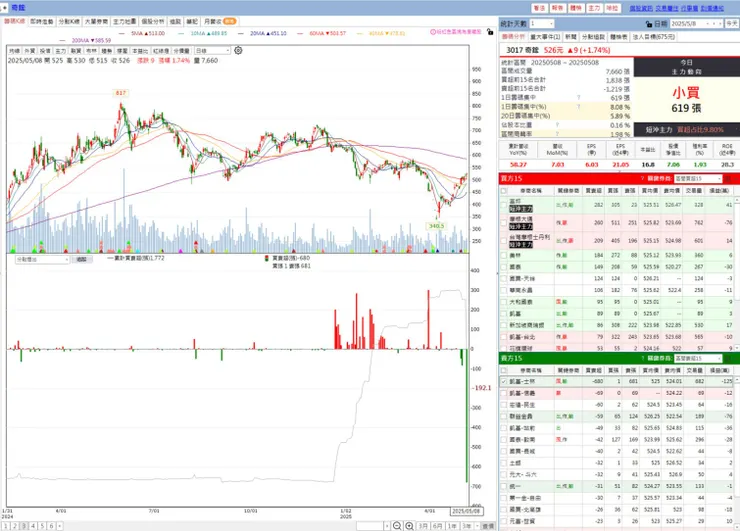Open the 關鍵券商 dropdown in 賣方15
Screen dimensions: 740x531
tap(698, 358)
